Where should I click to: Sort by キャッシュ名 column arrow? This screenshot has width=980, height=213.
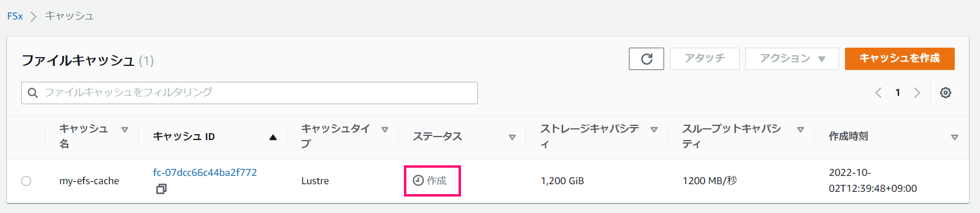(x=124, y=129)
